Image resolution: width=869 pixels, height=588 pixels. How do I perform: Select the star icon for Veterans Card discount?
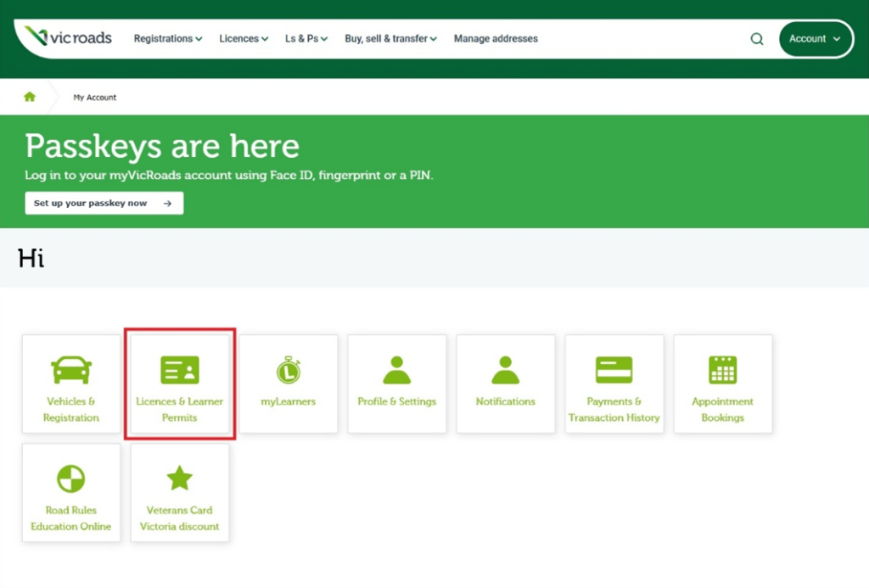(180, 477)
